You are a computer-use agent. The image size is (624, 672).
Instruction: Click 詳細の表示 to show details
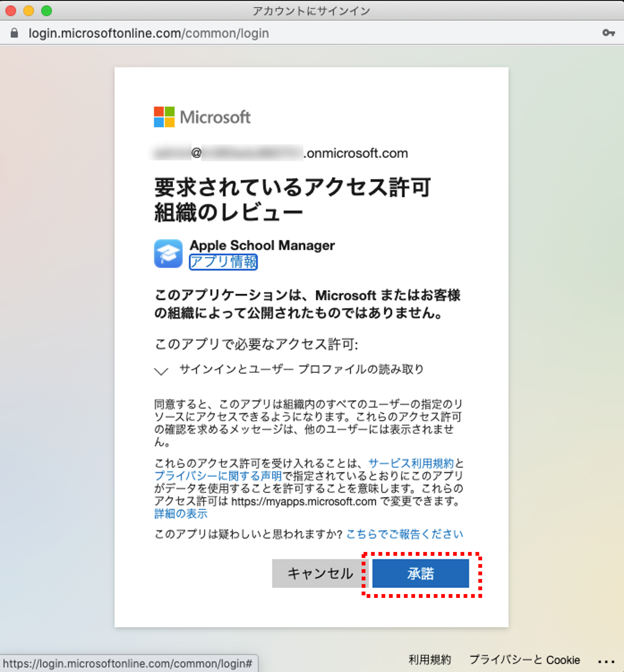point(181,513)
